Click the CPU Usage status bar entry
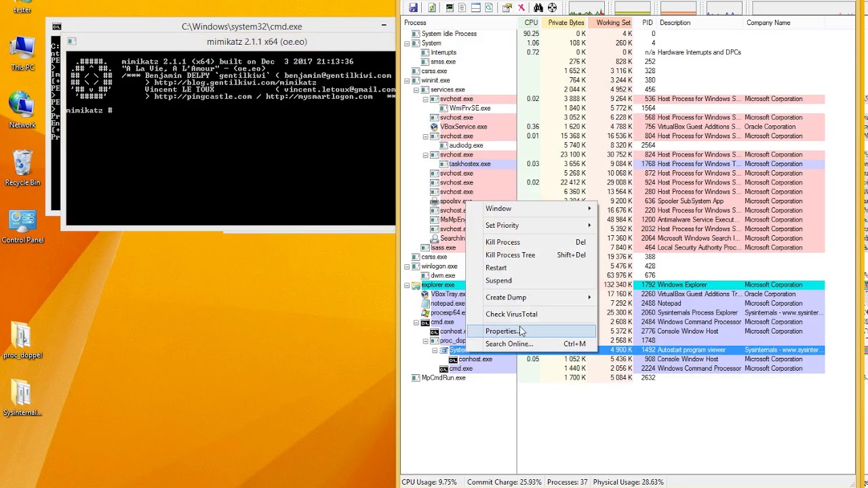Viewport: 868px width, 488px height. (x=429, y=482)
